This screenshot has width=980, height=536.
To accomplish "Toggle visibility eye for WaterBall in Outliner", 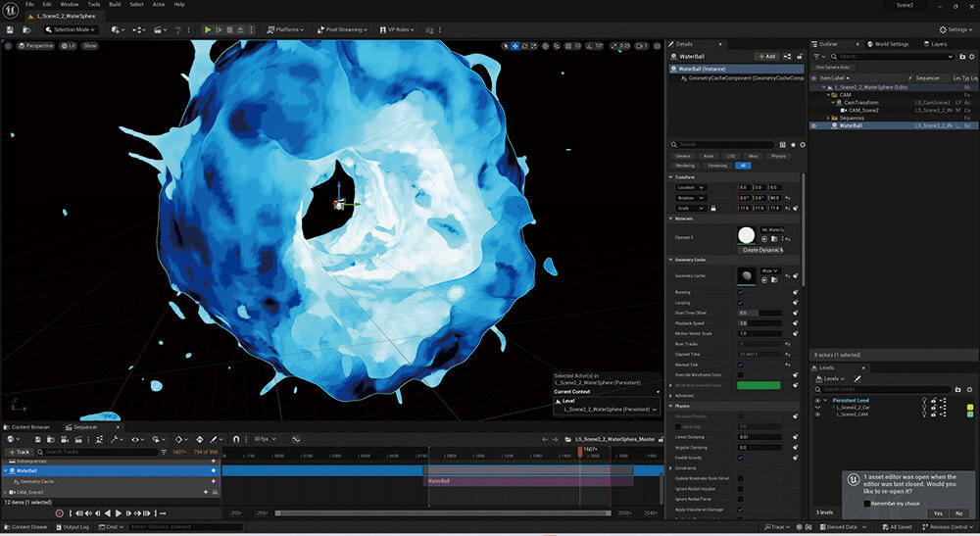I will pyautogui.click(x=813, y=125).
